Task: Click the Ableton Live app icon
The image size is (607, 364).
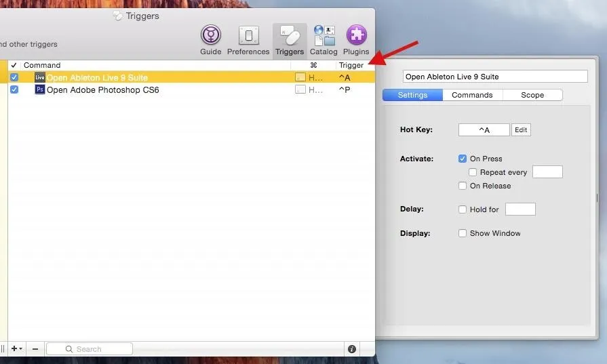Action: click(x=40, y=77)
